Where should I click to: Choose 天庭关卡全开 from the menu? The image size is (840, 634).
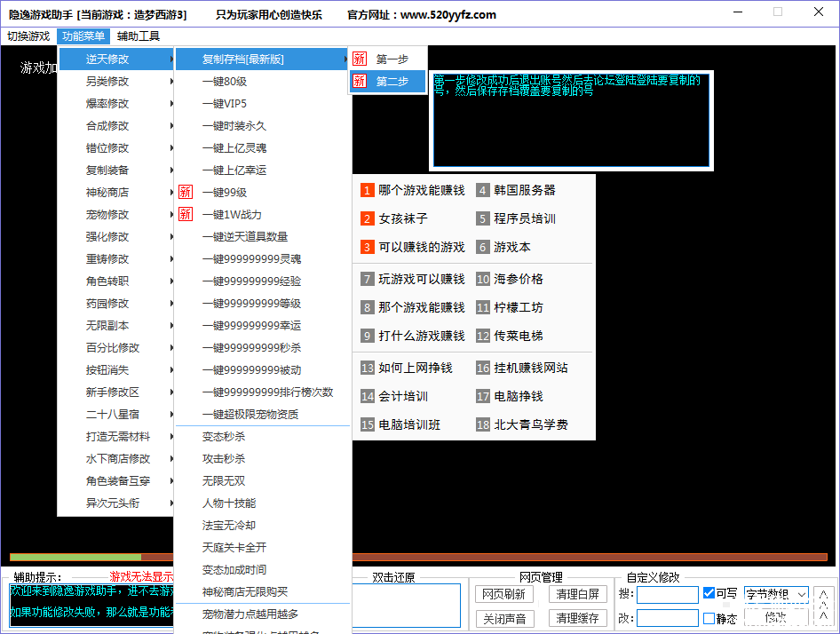pos(262,548)
